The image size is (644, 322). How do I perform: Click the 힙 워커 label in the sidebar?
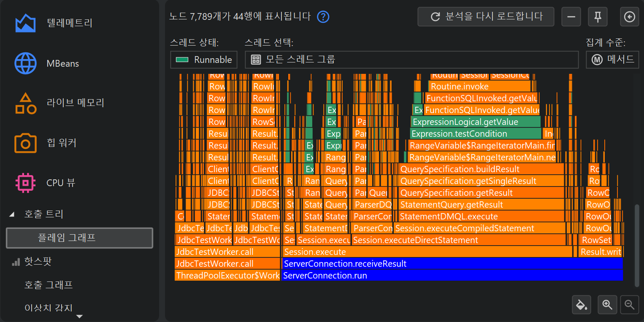(62, 143)
